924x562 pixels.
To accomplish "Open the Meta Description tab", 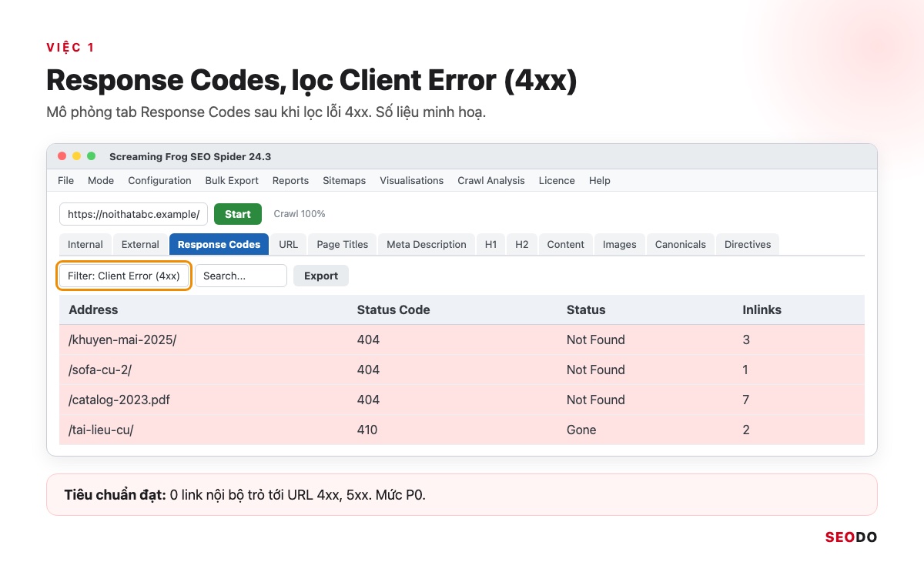I will (x=427, y=244).
